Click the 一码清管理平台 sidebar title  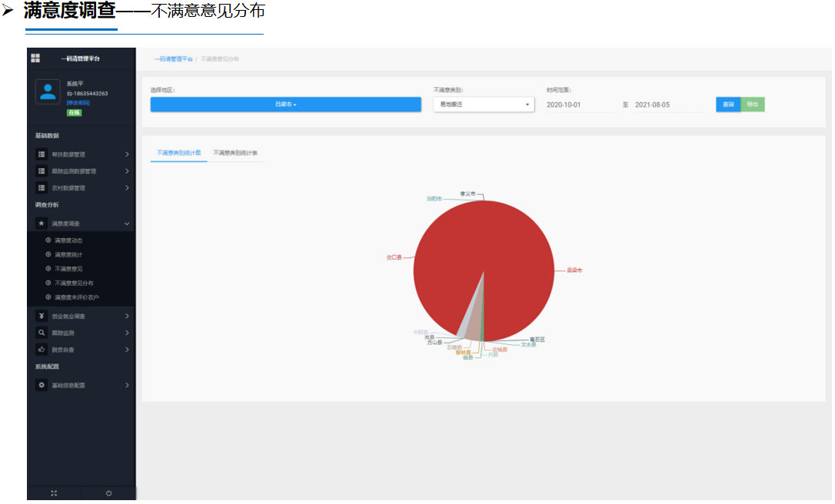81,58
